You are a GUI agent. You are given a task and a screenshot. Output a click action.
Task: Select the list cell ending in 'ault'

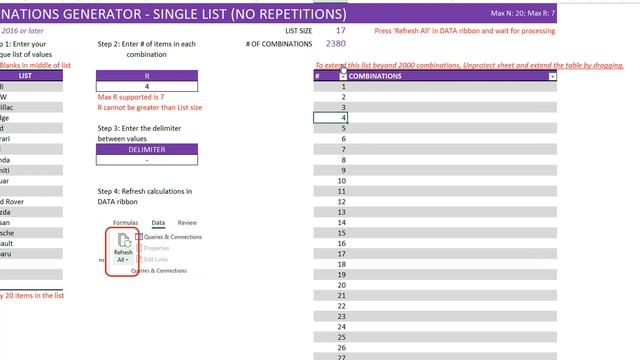tap(31, 243)
